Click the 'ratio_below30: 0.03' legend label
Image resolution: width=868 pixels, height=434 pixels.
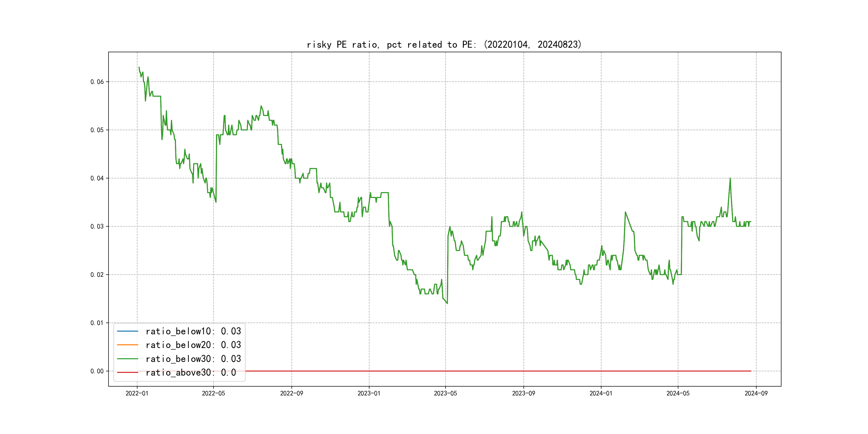(x=193, y=359)
